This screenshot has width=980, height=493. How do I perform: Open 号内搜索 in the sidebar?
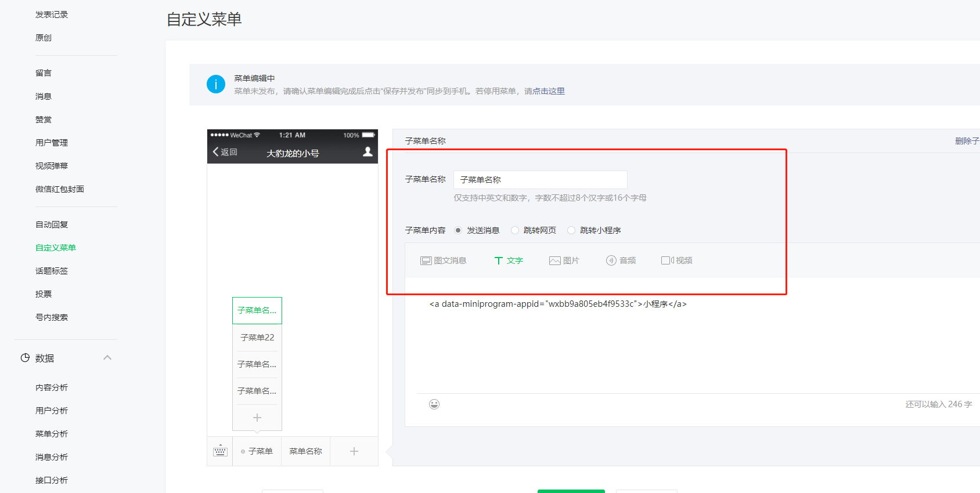(52, 317)
